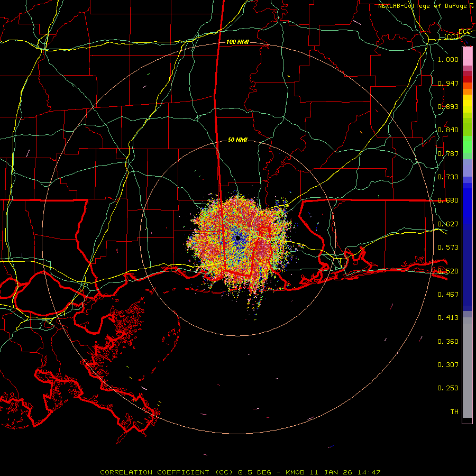The height and width of the screenshot is (476, 476).
Task: Click the 14:47 timestamp in the caption
Action: pos(369,472)
